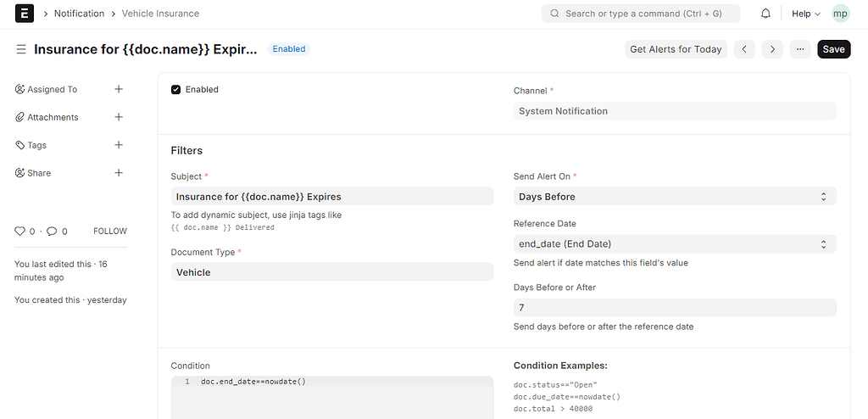The height and width of the screenshot is (419, 868).
Task: Uncheck the Enabled checkbox
Action: (176, 90)
